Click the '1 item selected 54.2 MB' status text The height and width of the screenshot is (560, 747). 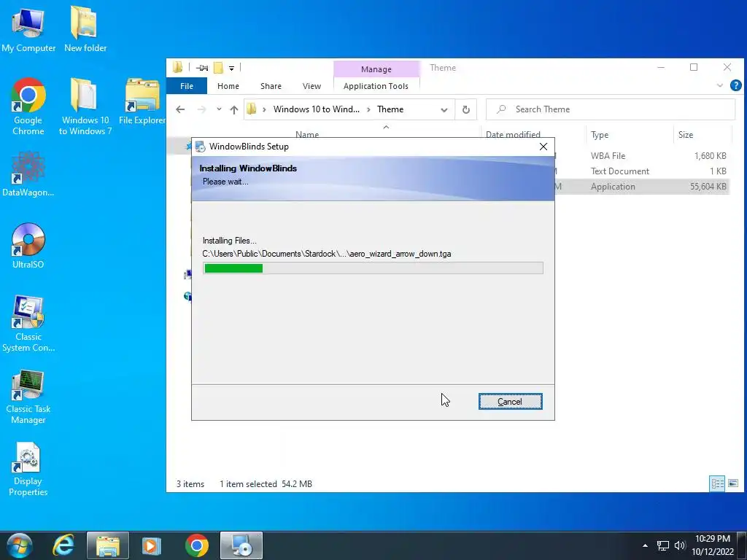point(266,484)
